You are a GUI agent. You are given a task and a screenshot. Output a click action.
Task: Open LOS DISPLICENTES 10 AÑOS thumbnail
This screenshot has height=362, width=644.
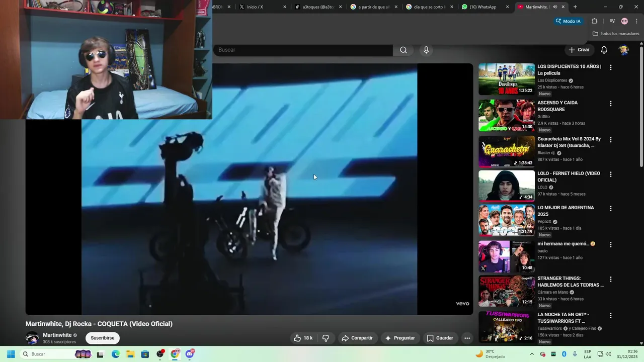coord(507,79)
